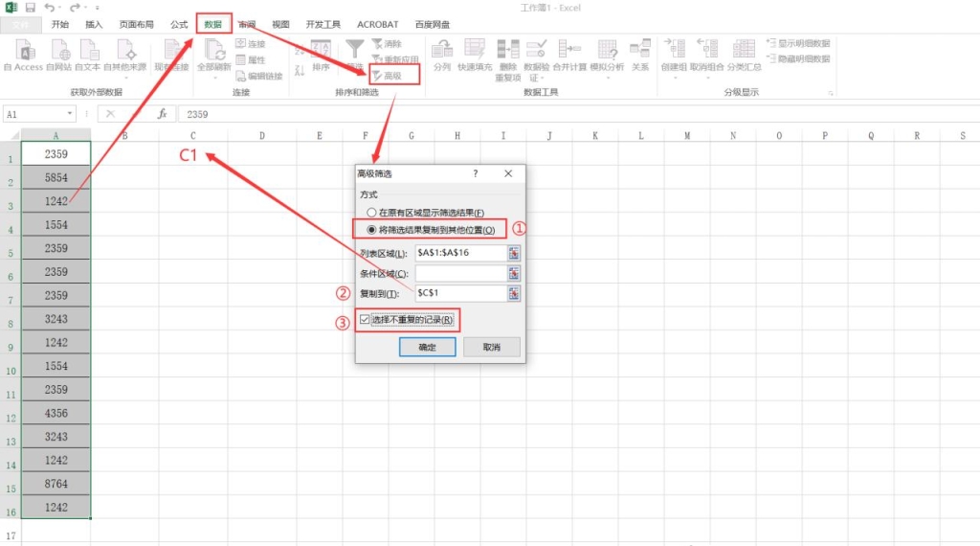The height and width of the screenshot is (546, 980).
Task: Click the insert function fx icon
Action: pos(162,114)
